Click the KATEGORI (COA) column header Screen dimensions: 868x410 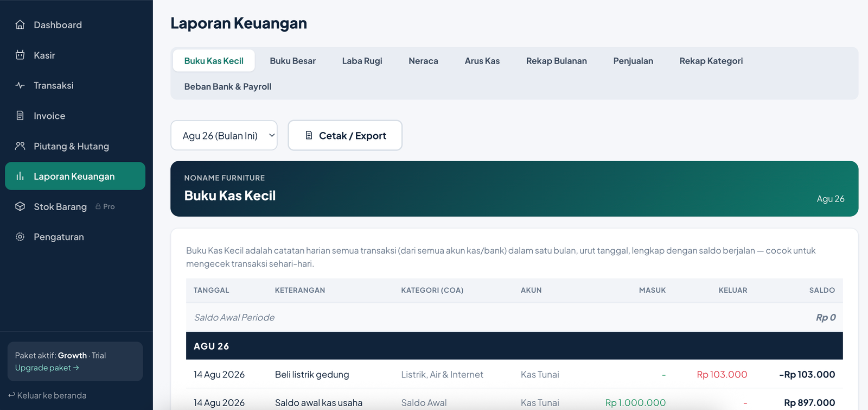(x=432, y=290)
